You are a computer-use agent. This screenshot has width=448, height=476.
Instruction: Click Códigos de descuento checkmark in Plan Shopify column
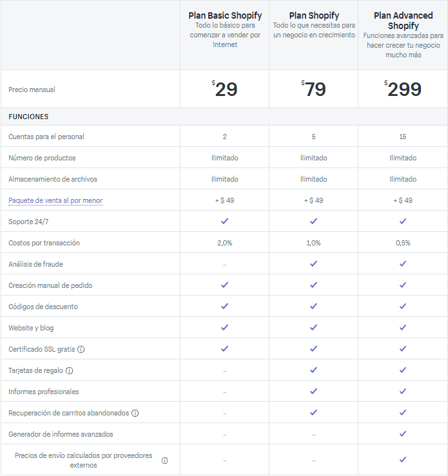313,307
